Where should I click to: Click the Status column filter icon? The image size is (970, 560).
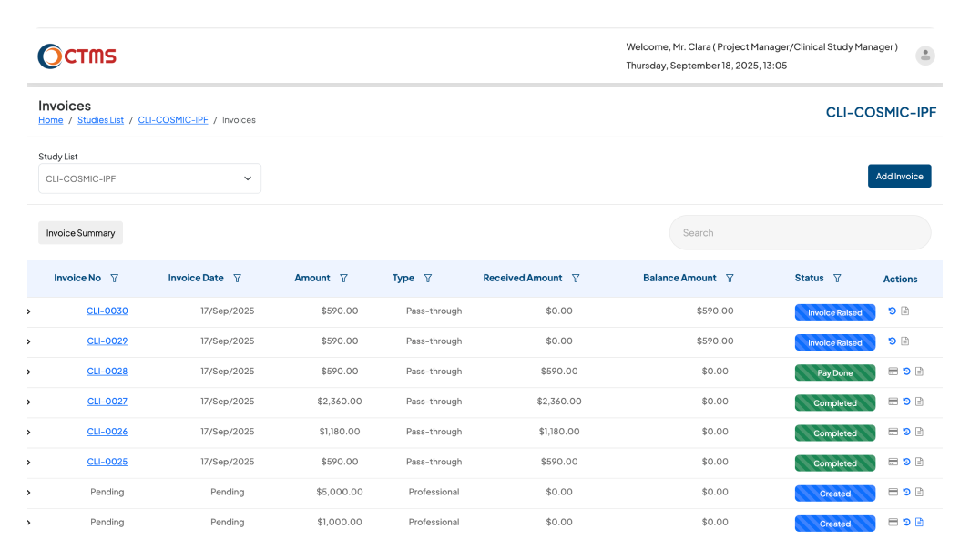click(837, 278)
